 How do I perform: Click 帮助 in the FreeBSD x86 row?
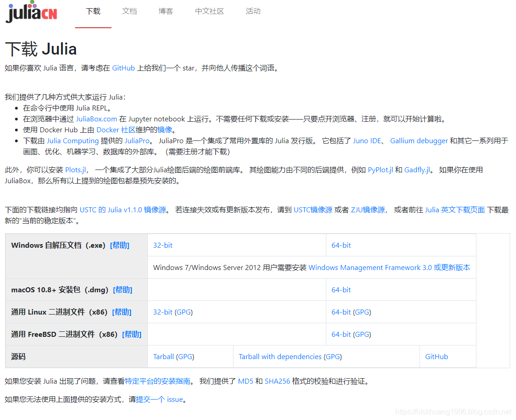click(x=132, y=335)
